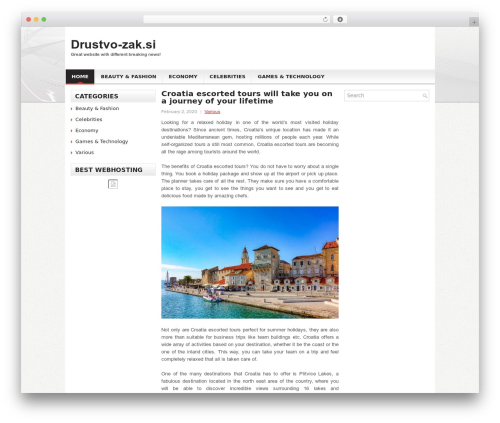Click the green maximize window dot
500x423 pixels.
44,19
